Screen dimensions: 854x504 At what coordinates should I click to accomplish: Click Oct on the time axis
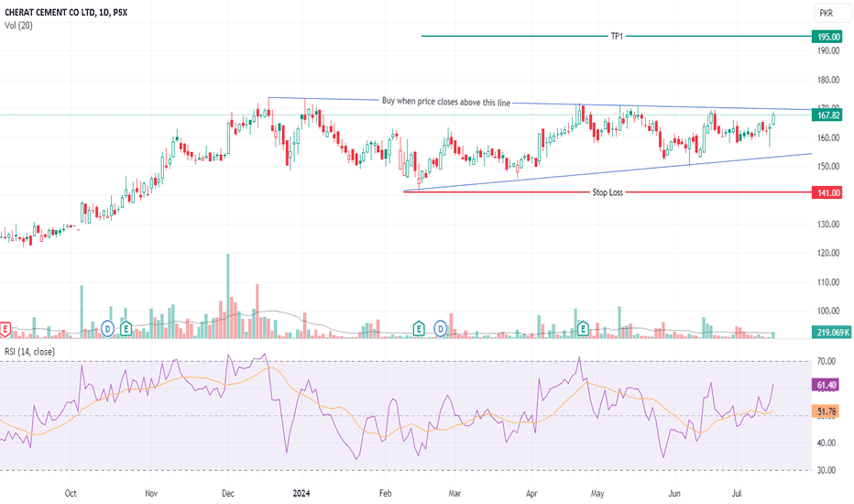click(71, 493)
